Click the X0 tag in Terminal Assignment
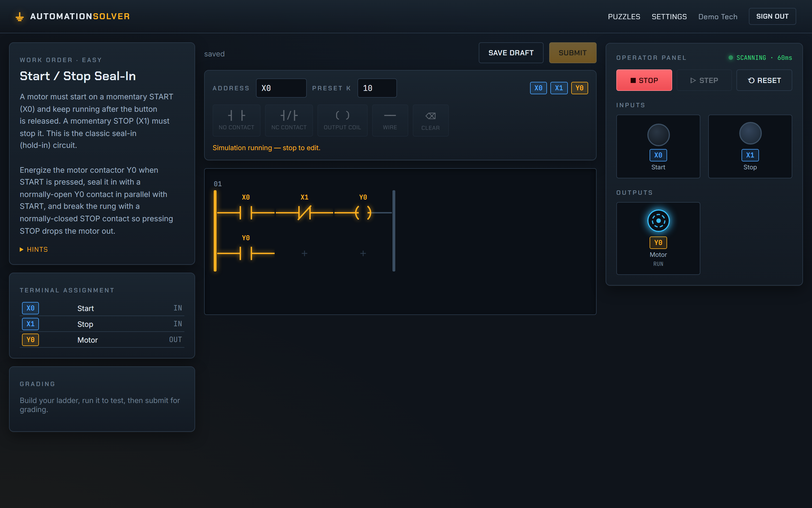This screenshot has height=508, width=812. click(x=30, y=308)
